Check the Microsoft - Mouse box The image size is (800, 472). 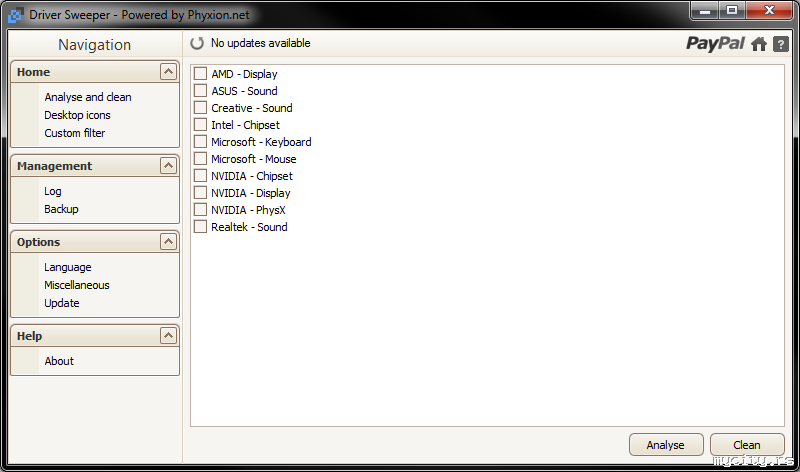click(201, 159)
